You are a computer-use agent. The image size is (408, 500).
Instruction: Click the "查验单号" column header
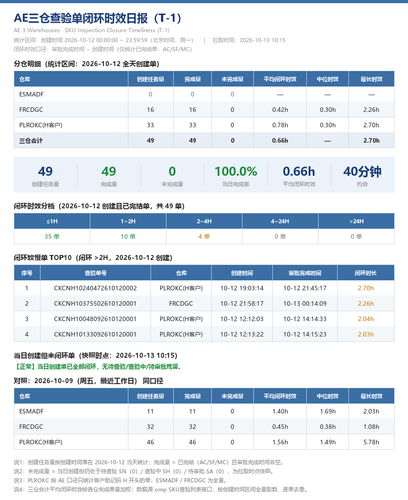[95, 273]
